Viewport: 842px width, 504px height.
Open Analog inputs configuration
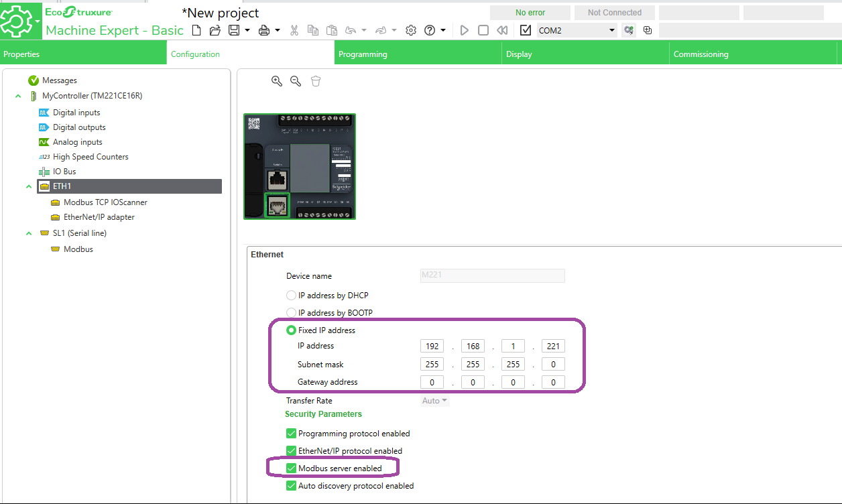tap(78, 142)
